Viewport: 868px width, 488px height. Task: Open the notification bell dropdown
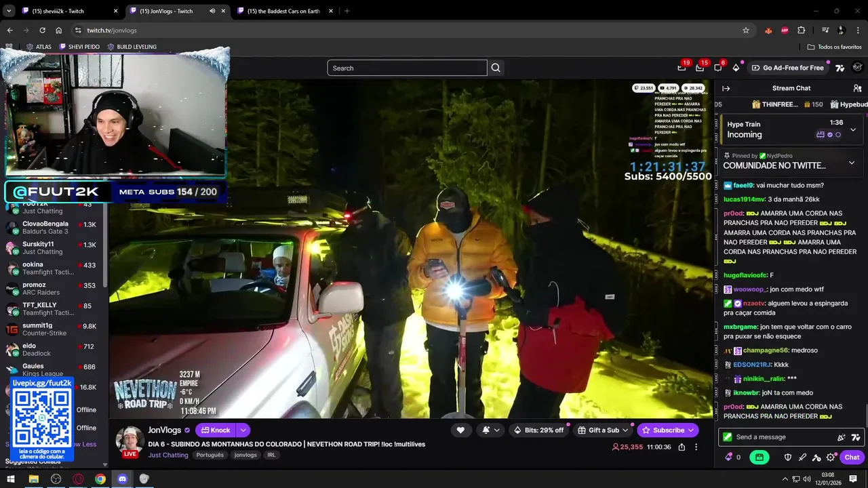point(491,430)
